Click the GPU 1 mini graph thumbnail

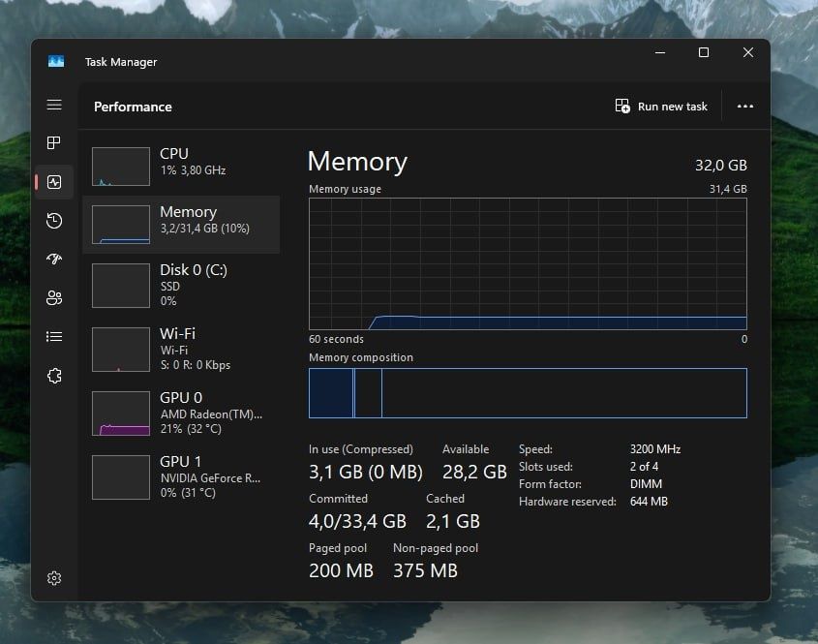coord(121,477)
